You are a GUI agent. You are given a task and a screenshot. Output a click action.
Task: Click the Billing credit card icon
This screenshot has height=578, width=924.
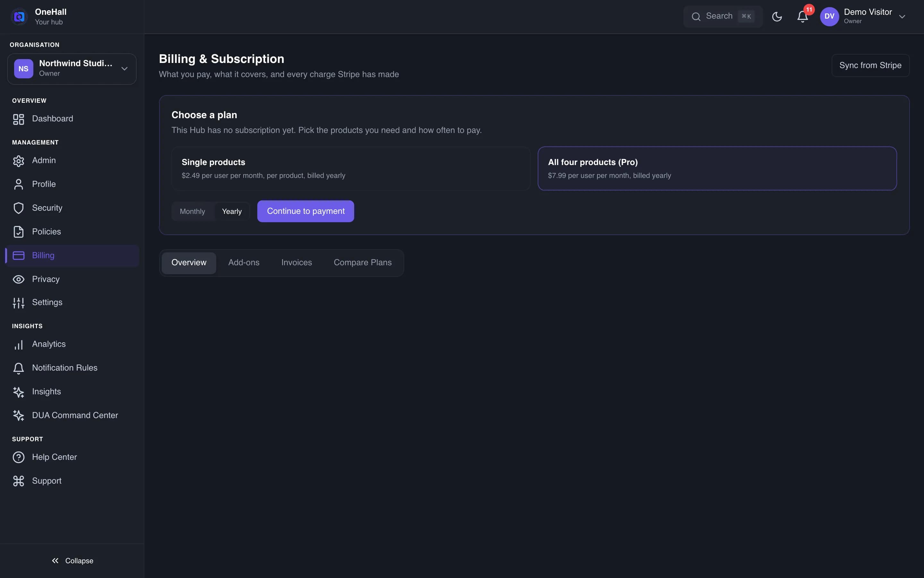tap(18, 255)
